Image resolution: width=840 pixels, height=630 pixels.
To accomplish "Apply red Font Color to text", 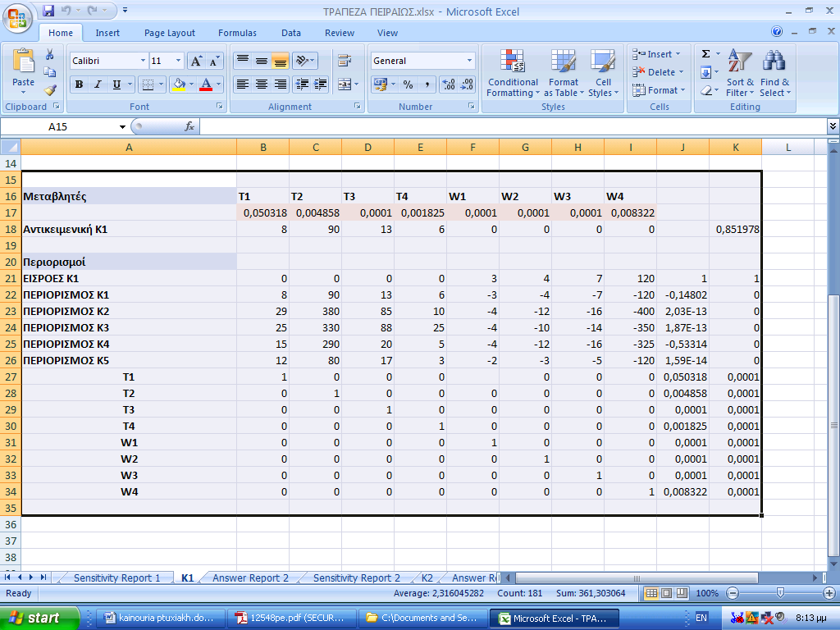I will [206, 84].
